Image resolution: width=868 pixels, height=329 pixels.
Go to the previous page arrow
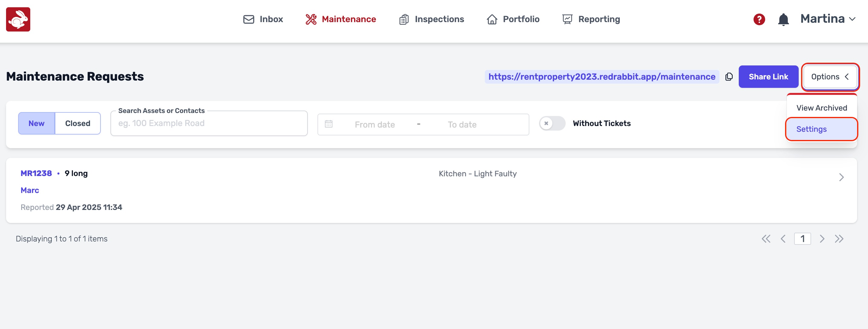pos(783,239)
